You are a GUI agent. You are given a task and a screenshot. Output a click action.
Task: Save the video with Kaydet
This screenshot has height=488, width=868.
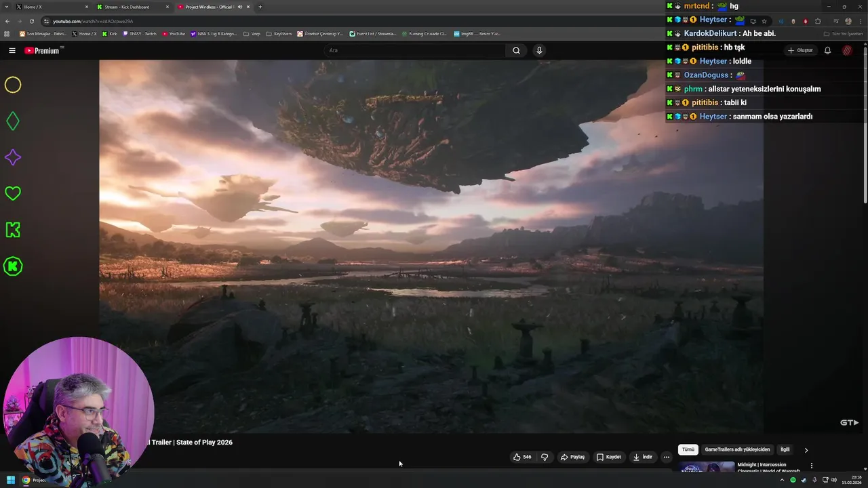[x=608, y=457]
